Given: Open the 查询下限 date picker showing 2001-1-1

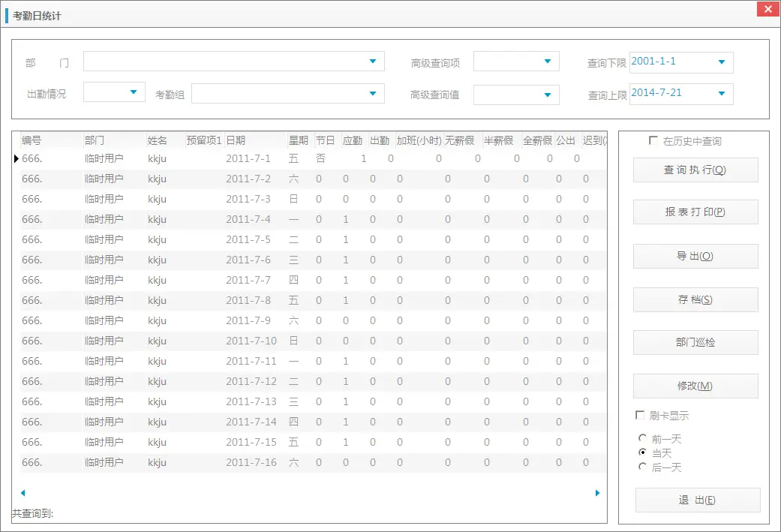Looking at the screenshot, I should [x=722, y=62].
